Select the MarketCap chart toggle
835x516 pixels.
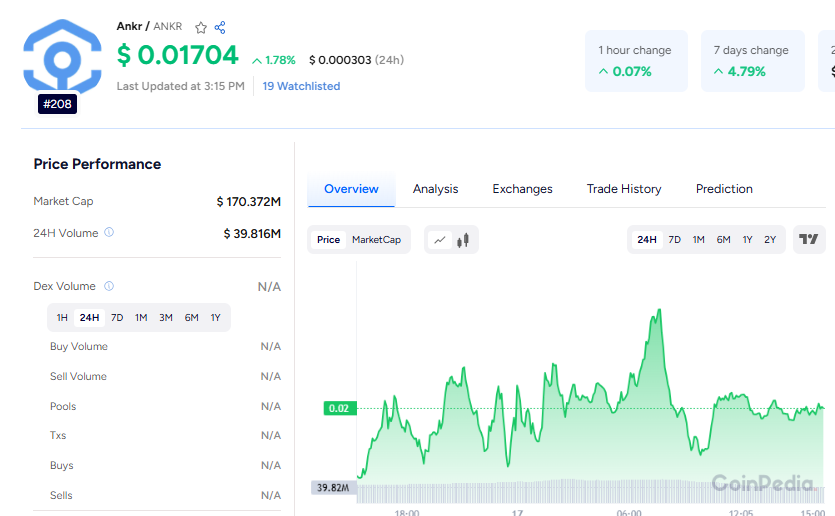coord(376,240)
